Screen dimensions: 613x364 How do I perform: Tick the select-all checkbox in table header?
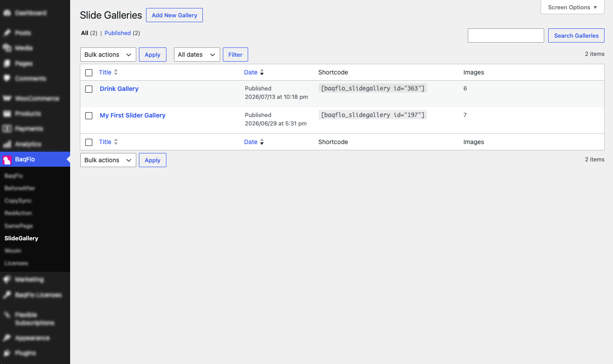(89, 73)
